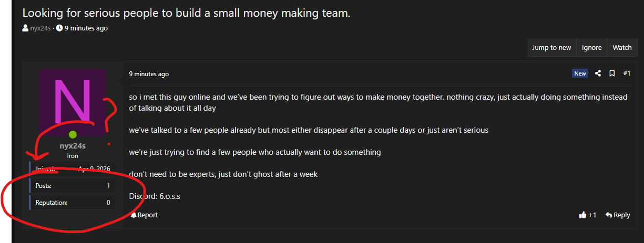The height and width of the screenshot is (243, 644).
Task: Toggle Ignore for this thread
Action: (591, 48)
